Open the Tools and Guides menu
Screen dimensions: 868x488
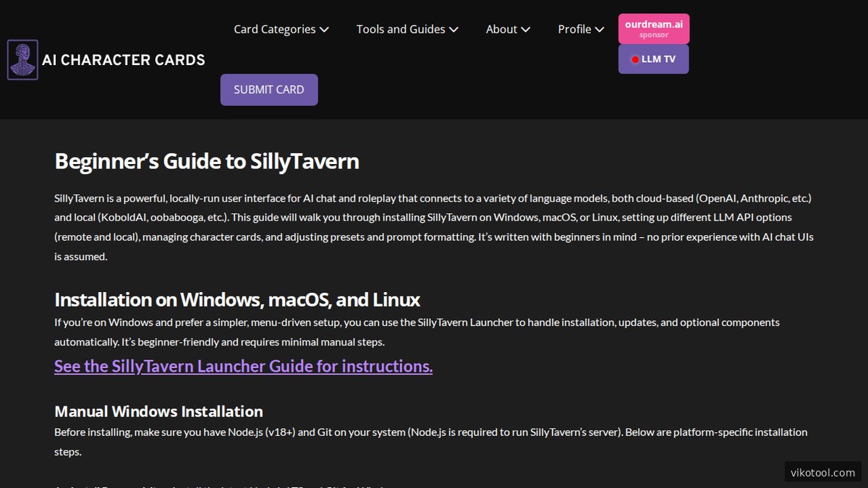pos(400,30)
